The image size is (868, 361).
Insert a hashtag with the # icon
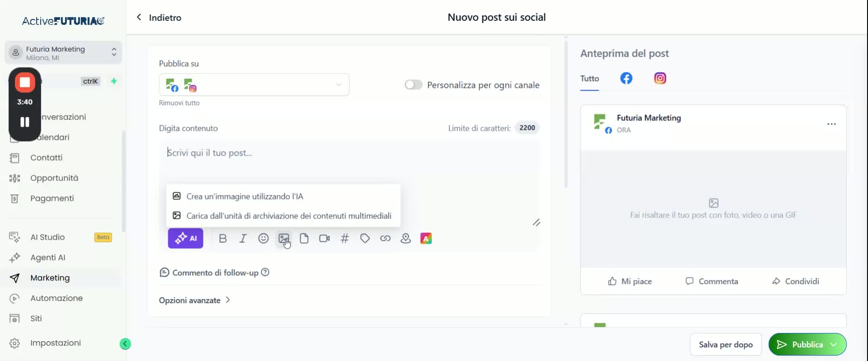(344, 238)
